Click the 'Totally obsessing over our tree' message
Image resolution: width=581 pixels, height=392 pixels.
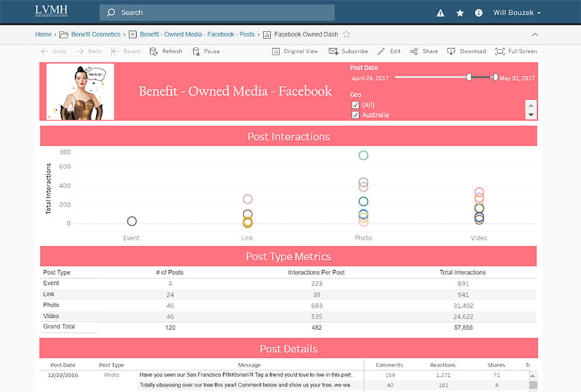[x=247, y=385]
